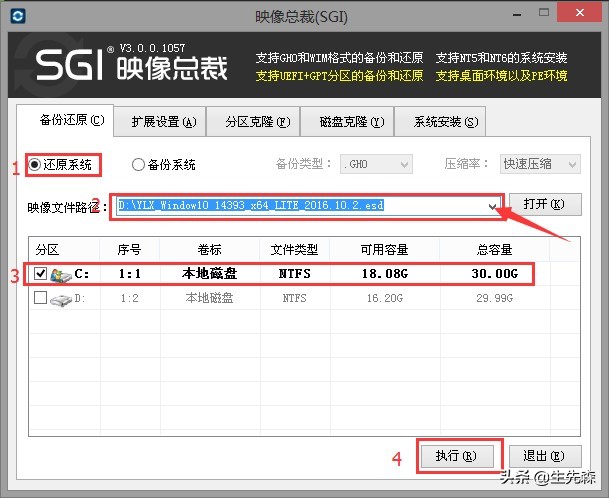
Task: Click the hard disk icon for D:
Action: [x=61, y=299]
